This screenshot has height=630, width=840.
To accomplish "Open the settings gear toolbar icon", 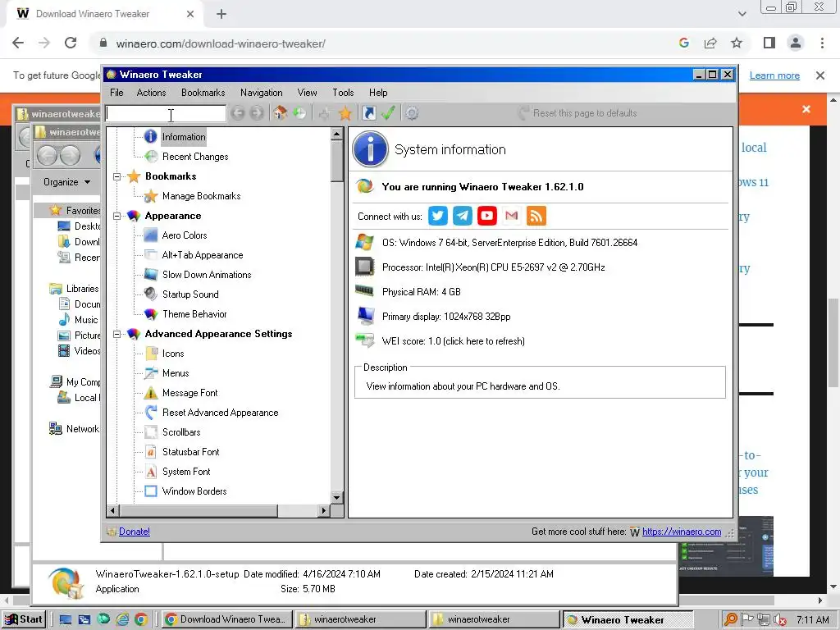I will (412, 113).
